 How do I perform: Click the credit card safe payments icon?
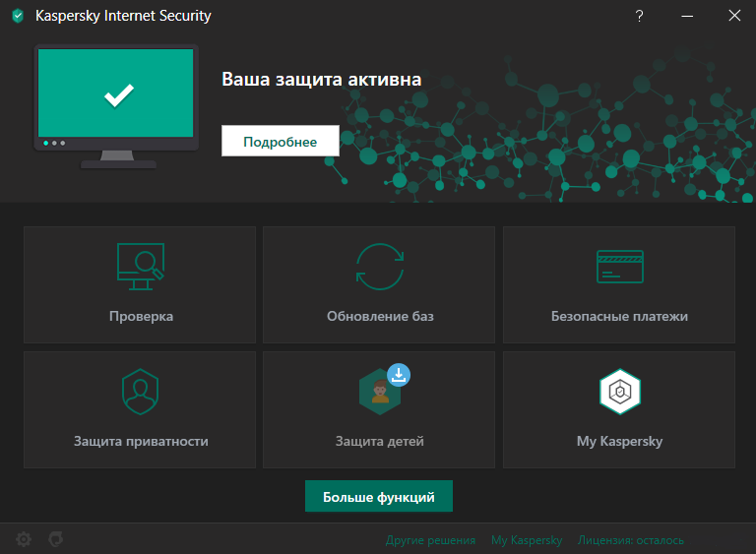point(620,266)
